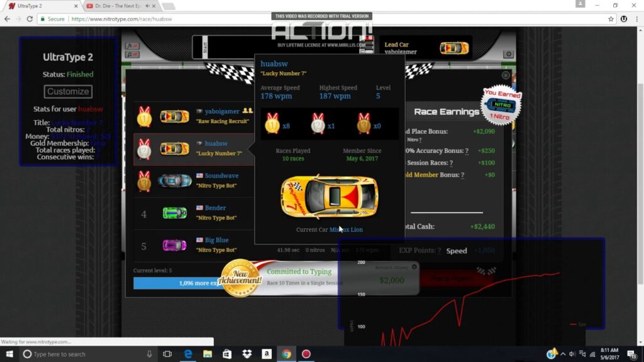Image resolution: width=644 pixels, height=362 pixels.
Task: Click the Secure padlock site info
Action: click(52, 19)
